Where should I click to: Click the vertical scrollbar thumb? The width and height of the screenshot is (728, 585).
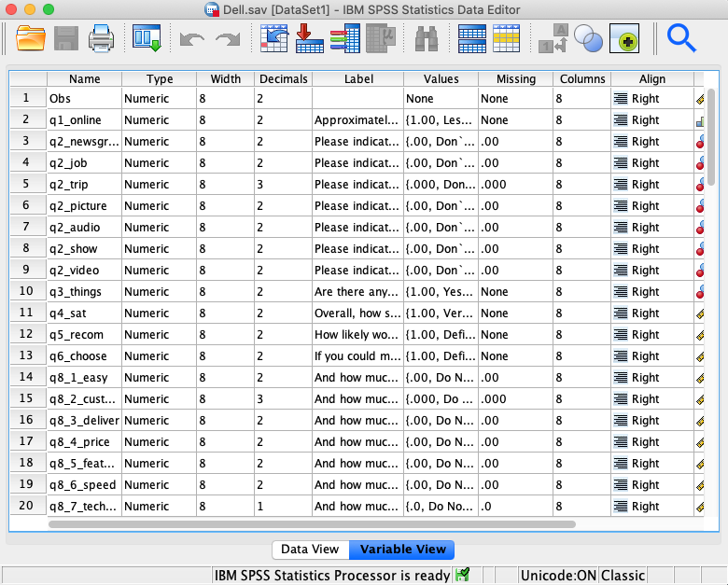click(x=711, y=137)
